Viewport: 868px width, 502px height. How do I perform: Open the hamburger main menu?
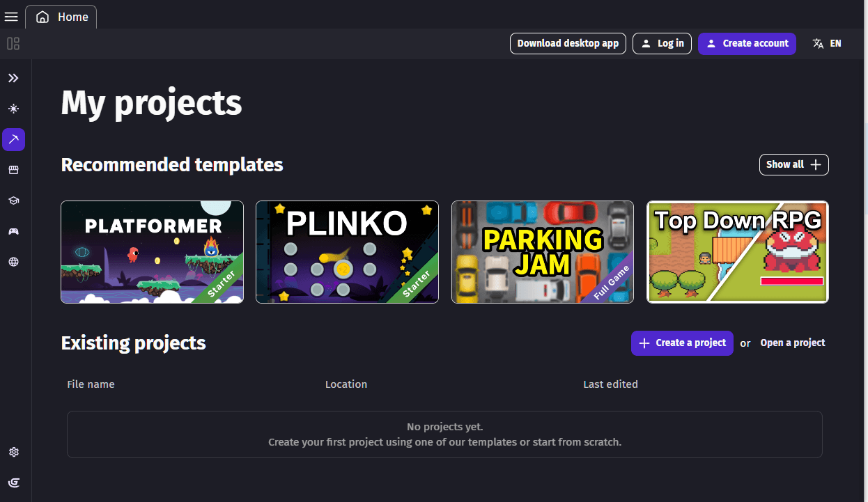coord(11,17)
